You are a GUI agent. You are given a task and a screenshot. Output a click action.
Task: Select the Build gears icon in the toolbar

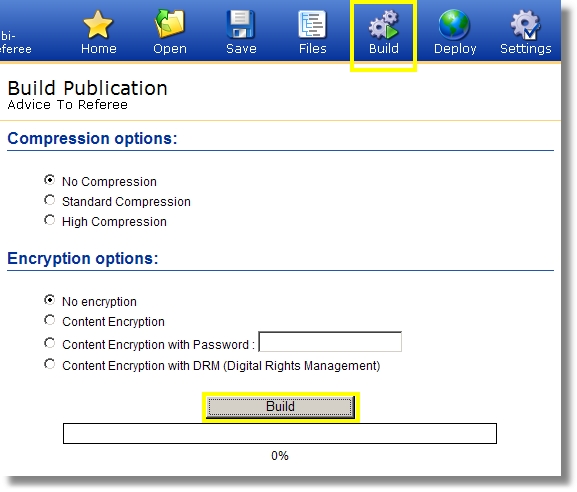click(383, 24)
